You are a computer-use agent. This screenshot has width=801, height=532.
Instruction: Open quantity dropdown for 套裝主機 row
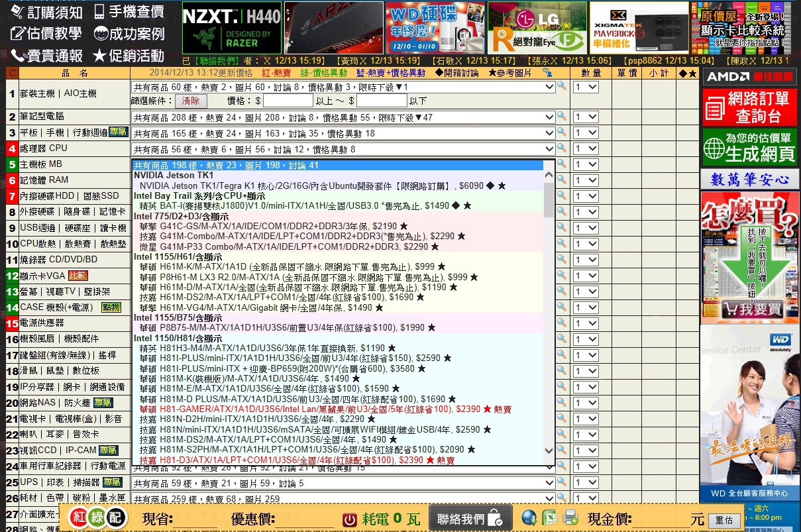(586, 87)
